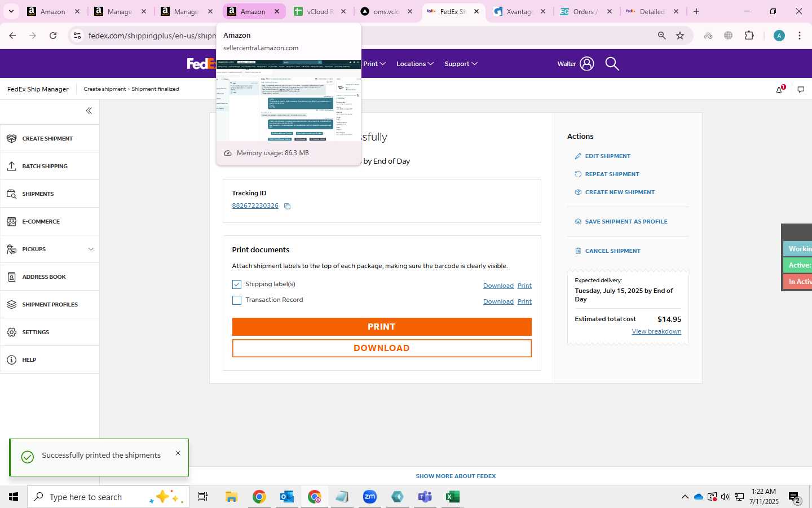This screenshot has height=508, width=812.
Task: Open Microsoft Teams from taskbar
Action: (425, 497)
